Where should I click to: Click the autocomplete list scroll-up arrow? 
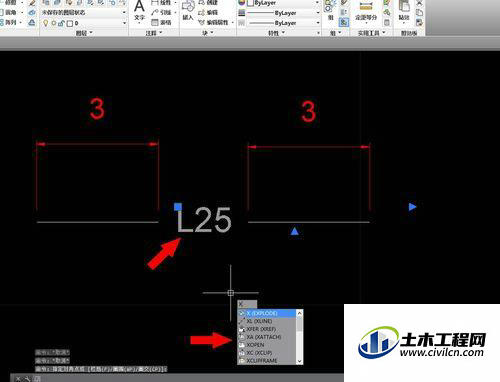click(299, 313)
